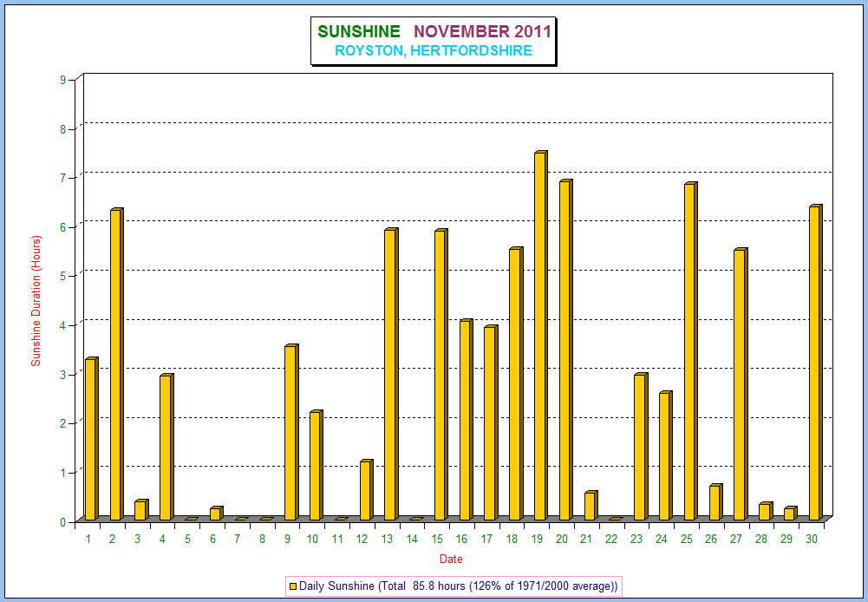
Task: Click the x-axis date label '14'
Action: (x=413, y=539)
